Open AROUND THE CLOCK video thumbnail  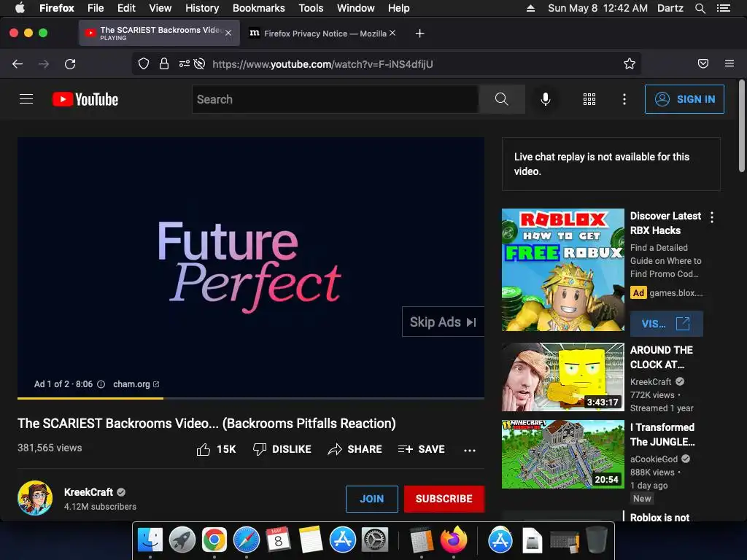tap(562, 377)
